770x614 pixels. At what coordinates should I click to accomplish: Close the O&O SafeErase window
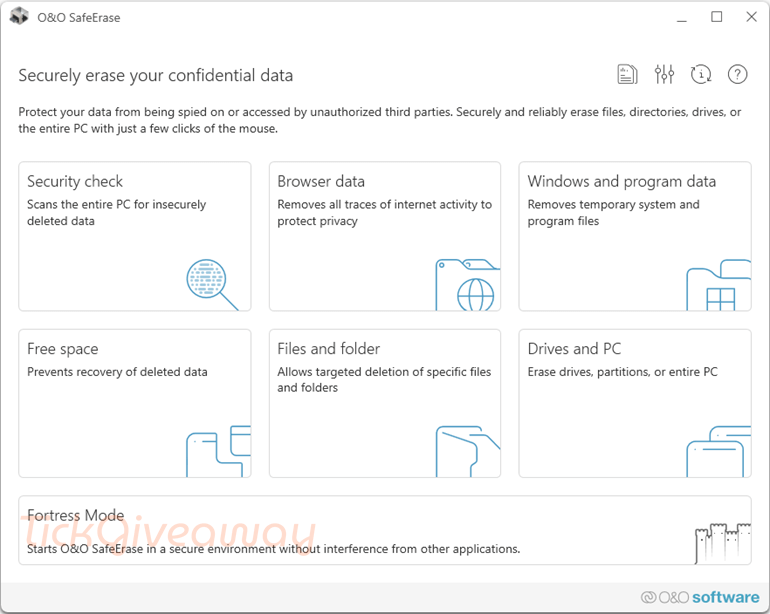(751, 17)
